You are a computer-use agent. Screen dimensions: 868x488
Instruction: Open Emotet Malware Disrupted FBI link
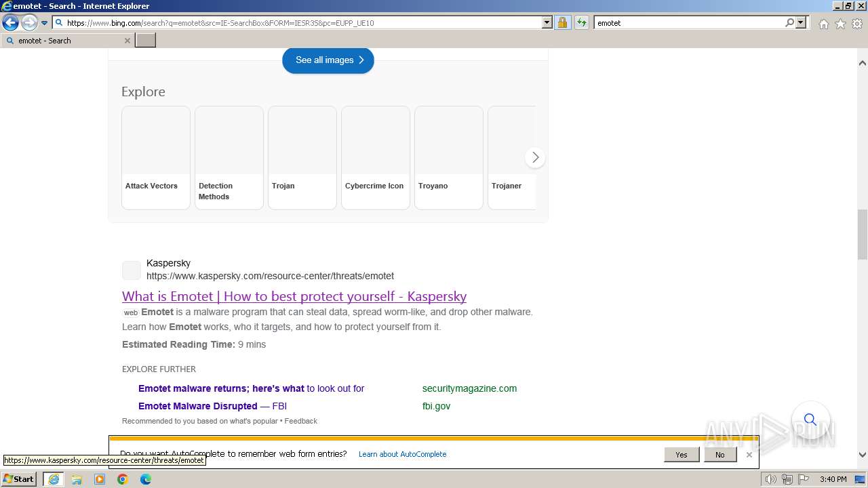pos(212,406)
